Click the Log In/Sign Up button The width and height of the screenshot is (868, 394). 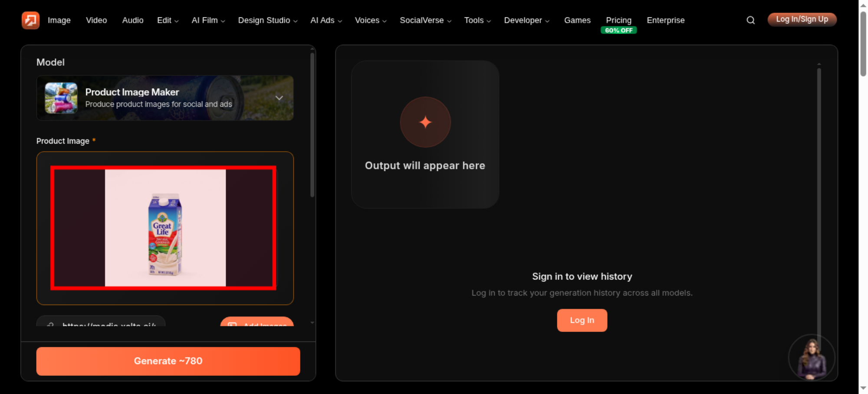click(802, 20)
